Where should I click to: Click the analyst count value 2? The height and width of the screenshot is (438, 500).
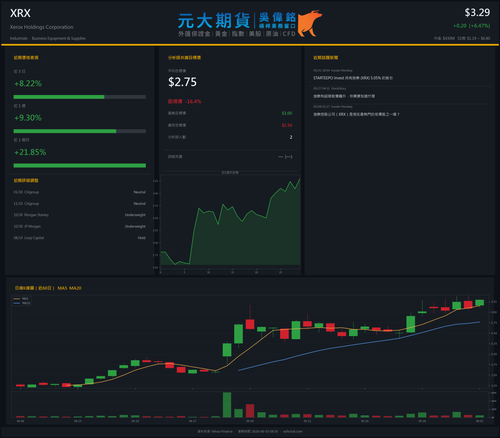click(291, 137)
